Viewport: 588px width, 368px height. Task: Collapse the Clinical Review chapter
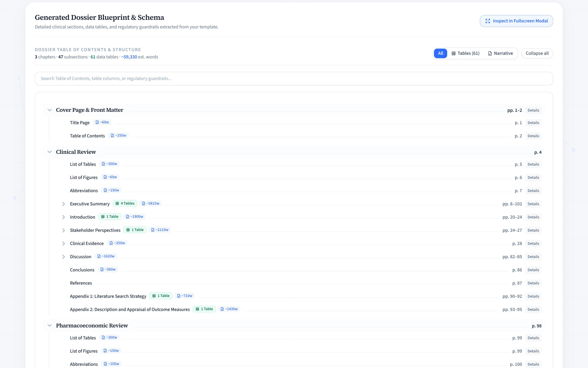click(x=50, y=152)
